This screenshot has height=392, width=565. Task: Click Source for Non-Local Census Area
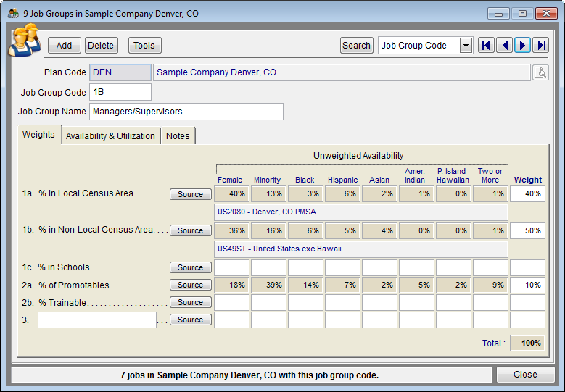(x=190, y=230)
